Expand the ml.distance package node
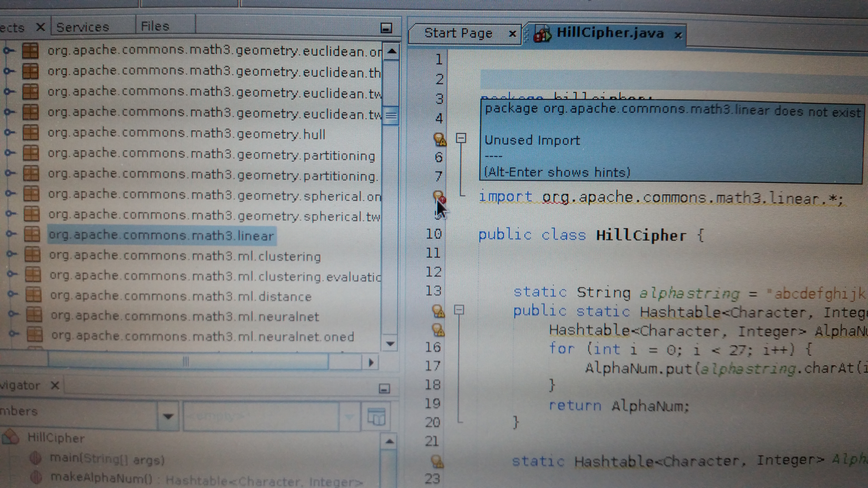This screenshot has width=868, height=488. [x=12, y=294]
